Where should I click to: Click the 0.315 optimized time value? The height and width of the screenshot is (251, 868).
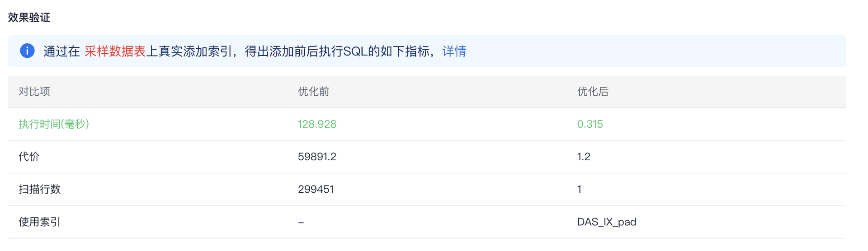point(590,124)
